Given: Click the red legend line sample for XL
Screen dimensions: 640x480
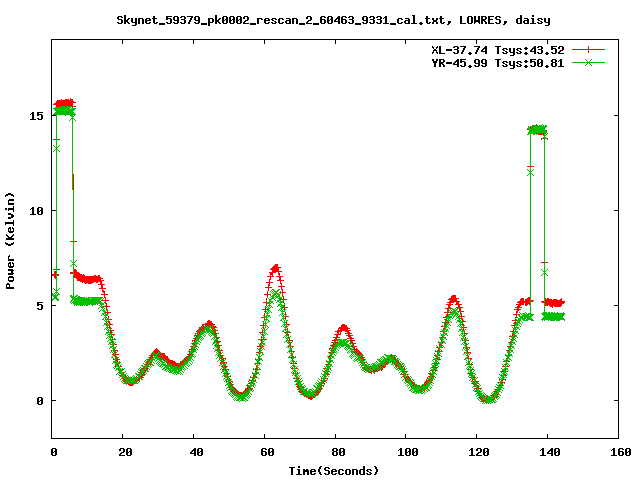Looking at the screenshot, I should 588,50.
